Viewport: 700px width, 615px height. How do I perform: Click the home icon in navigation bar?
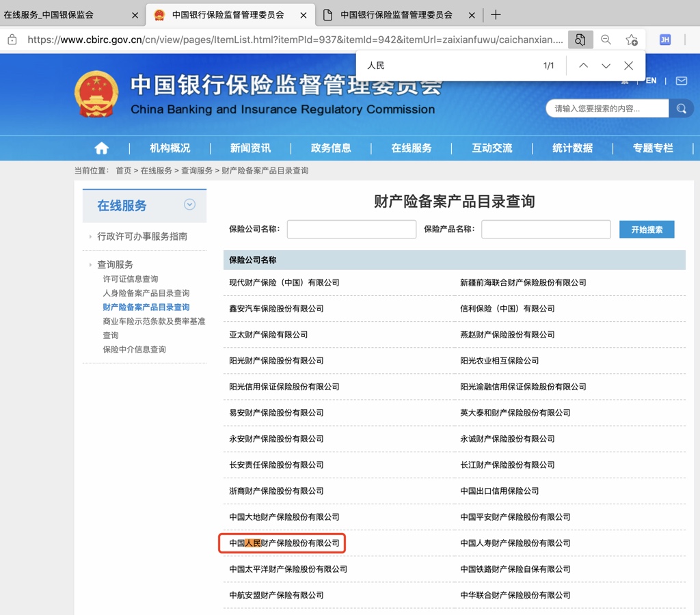tap(101, 148)
